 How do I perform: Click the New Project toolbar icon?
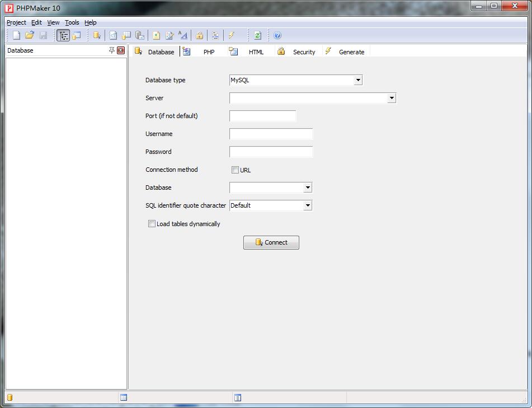pos(17,35)
